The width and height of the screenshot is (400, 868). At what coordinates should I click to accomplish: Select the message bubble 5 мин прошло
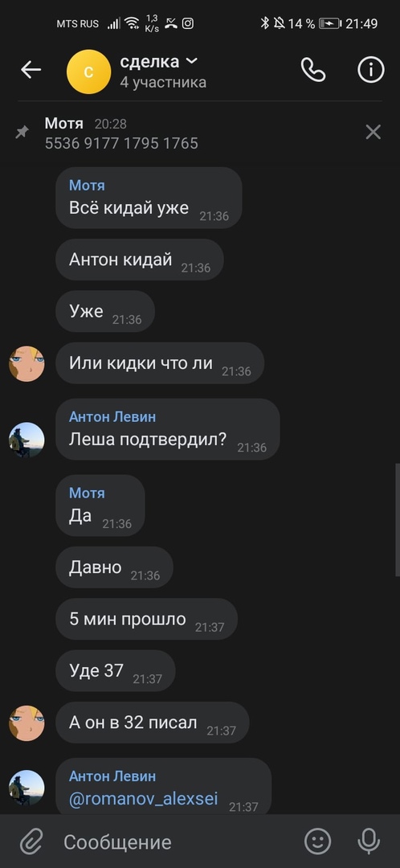point(147,619)
